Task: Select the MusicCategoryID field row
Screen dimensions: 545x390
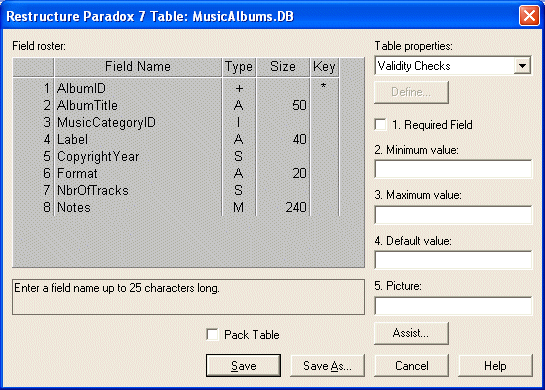Action: (x=176, y=122)
